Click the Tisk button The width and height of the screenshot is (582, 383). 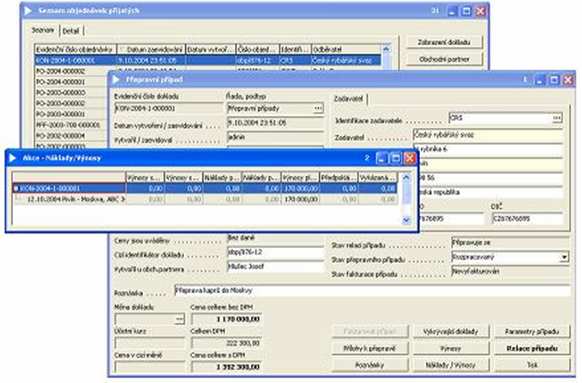pyautogui.click(x=532, y=365)
